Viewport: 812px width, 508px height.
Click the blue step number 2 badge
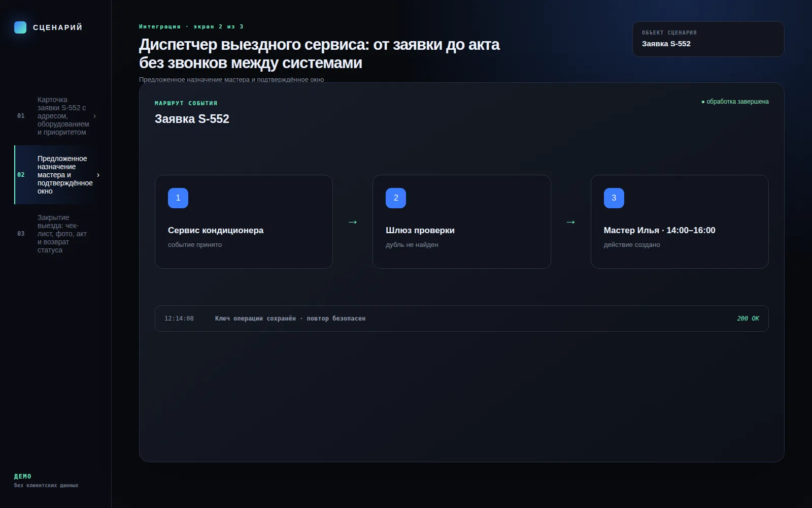(396, 198)
